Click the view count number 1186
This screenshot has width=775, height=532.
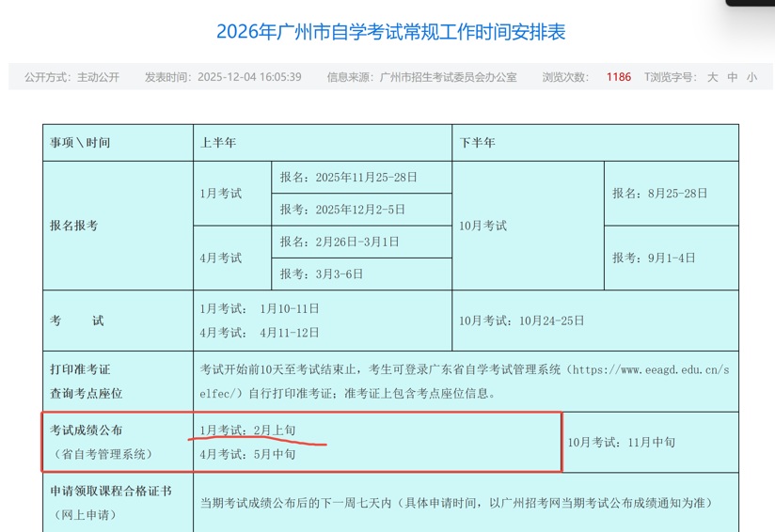click(x=619, y=77)
